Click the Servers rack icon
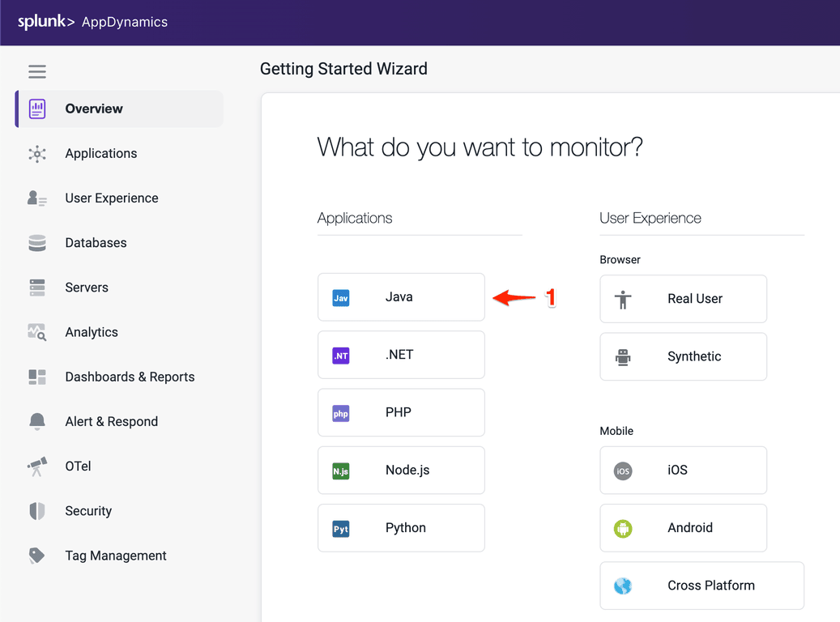840x622 pixels. pyautogui.click(x=37, y=288)
